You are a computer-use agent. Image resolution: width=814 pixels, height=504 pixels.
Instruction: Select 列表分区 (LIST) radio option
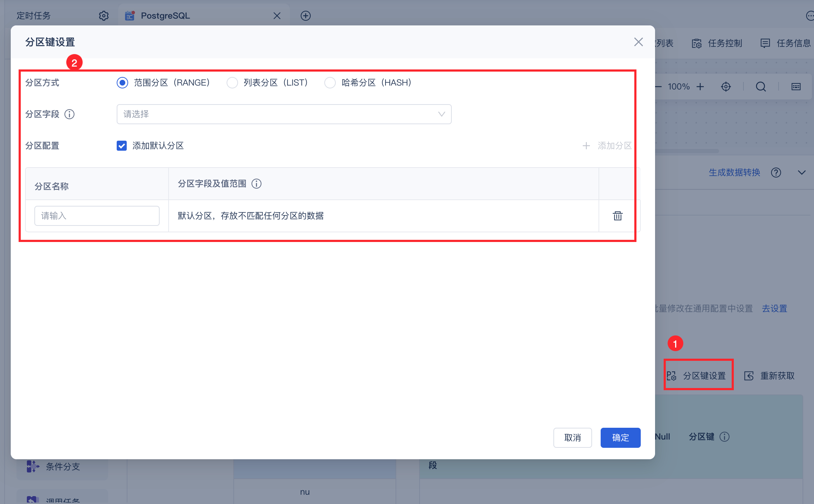point(232,83)
